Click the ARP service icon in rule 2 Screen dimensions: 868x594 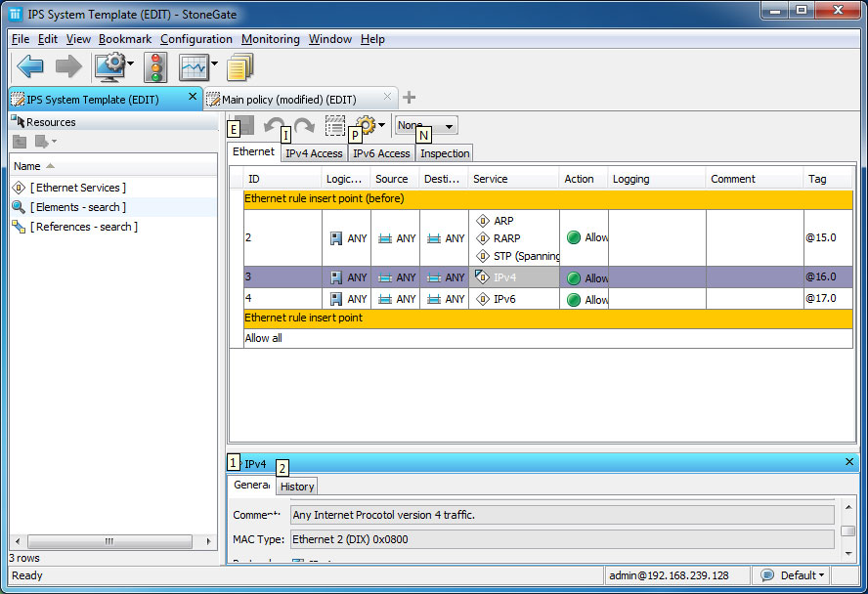click(x=483, y=221)
